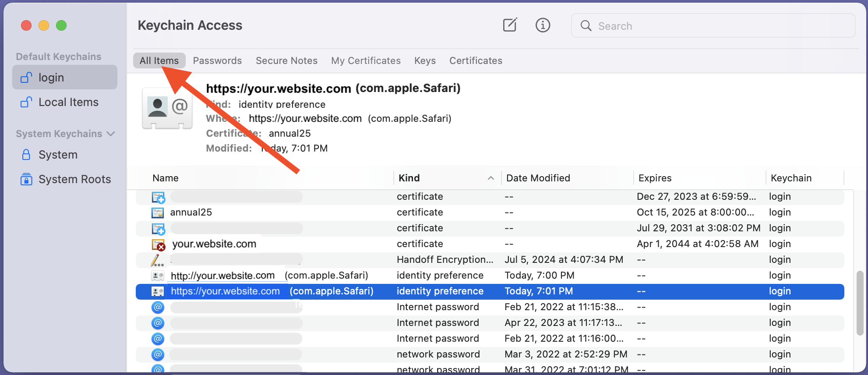The image size is (868, 375).
Task: Click the padlock icon beside Local Items
Action: (26, 102)
